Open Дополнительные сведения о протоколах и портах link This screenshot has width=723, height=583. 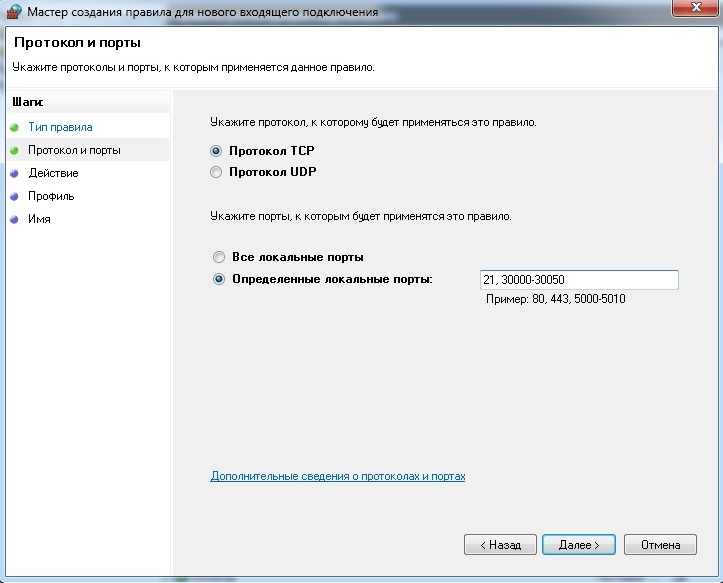(338, 476)
